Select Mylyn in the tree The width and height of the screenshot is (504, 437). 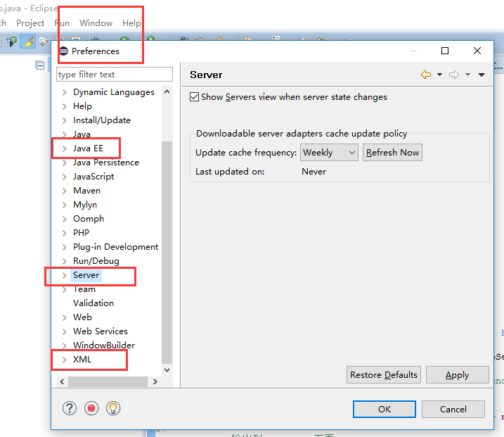point(85,205)
